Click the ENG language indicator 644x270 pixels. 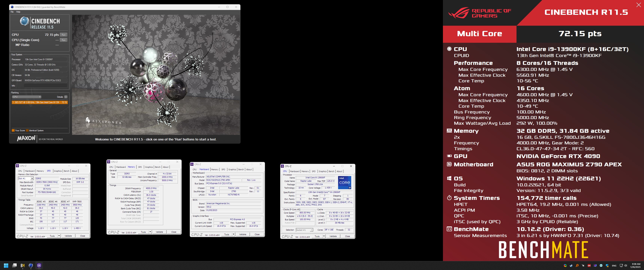[x=614, y=265]
